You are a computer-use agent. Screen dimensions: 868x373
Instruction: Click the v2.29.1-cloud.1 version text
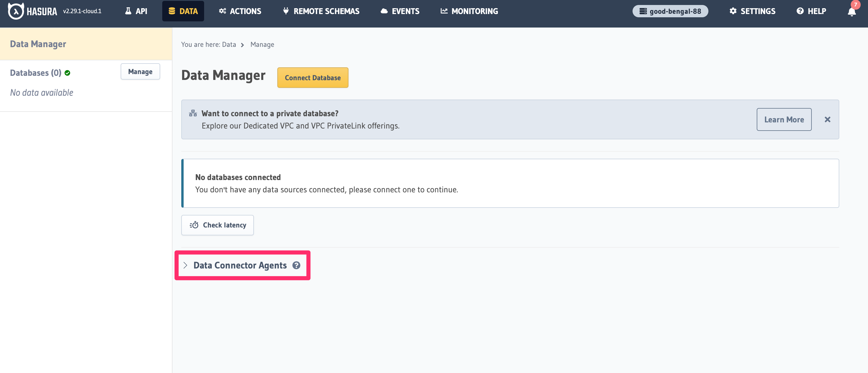click(82, 11)
